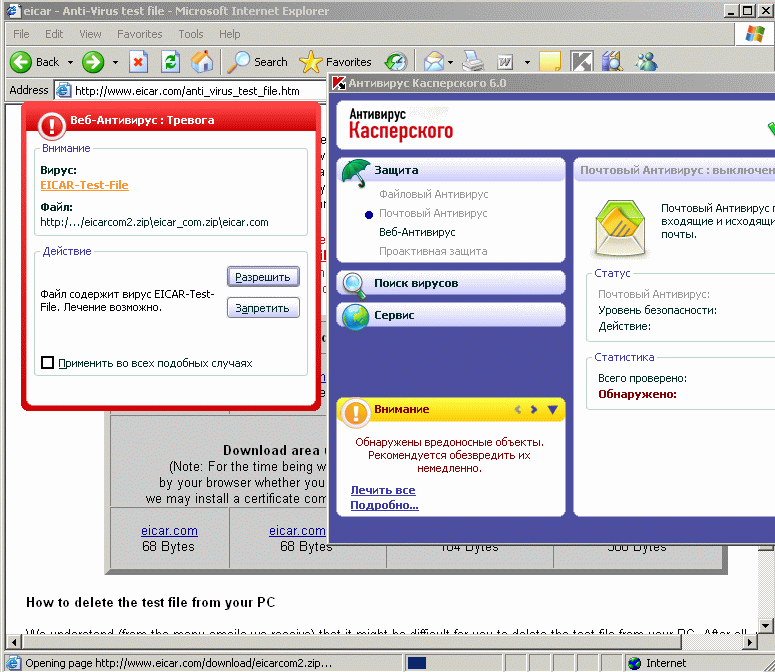The width and height of the screenshot is (775, 672).
Task: Open the Защита section header
Action: (451, 170)
